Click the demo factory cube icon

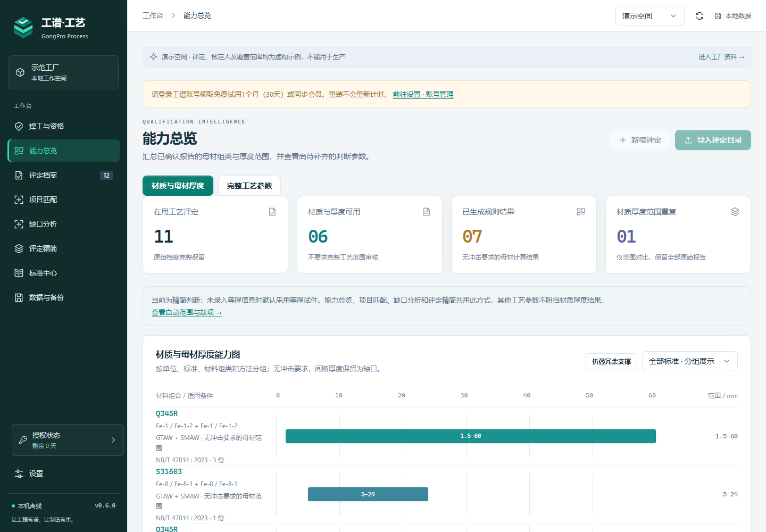coord(20,72)
